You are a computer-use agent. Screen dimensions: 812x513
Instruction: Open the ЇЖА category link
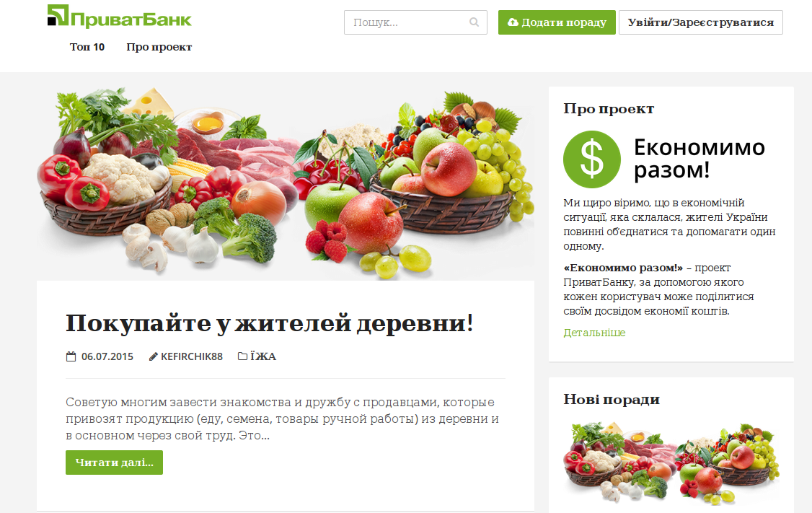tap(263, 356)
